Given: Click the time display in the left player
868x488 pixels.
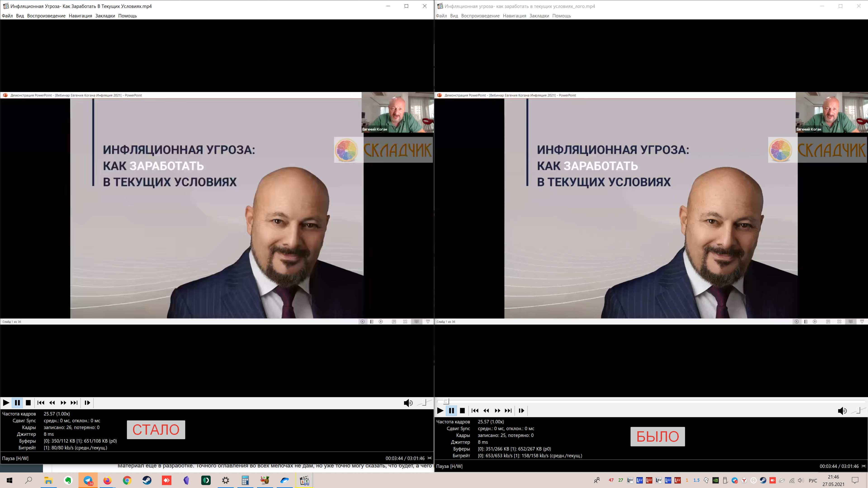Looking at the screenshot, I should 405,458.
